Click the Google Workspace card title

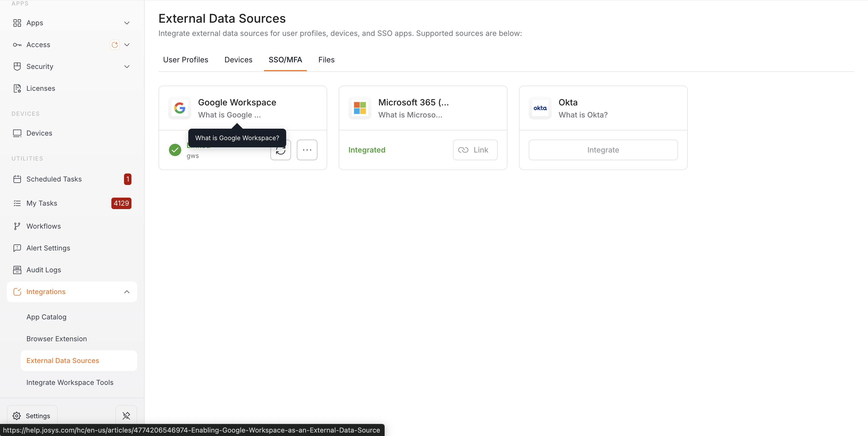(x=237, y=102)
